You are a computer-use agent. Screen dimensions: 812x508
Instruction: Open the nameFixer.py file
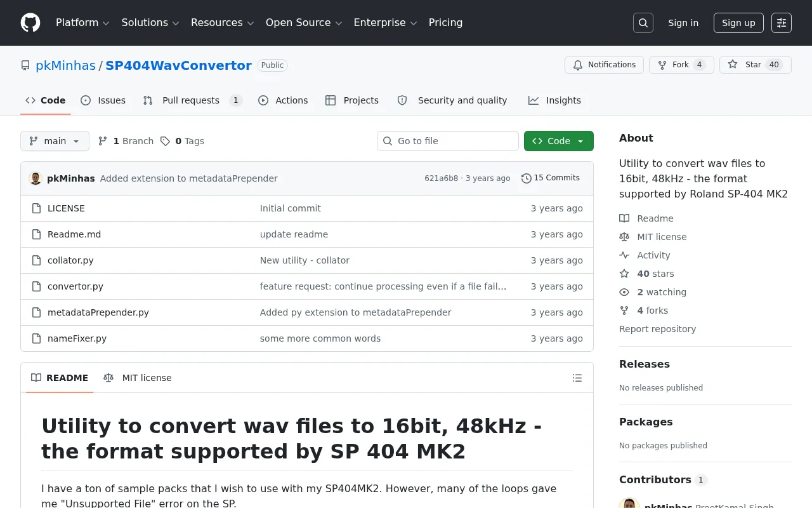[x=77, y=338]
